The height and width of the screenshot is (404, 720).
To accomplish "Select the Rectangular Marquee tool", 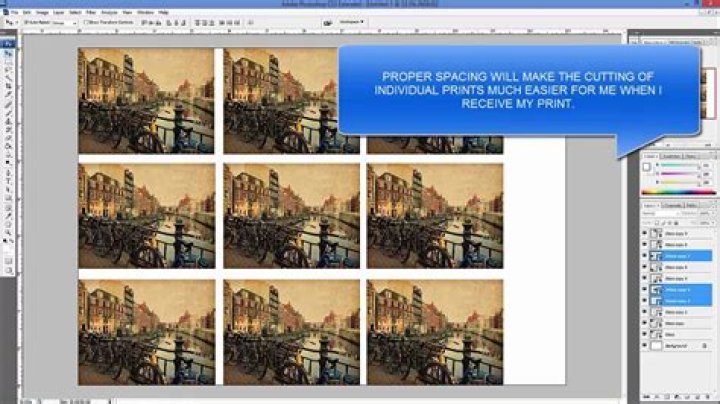I will click(x=8, y=54).
